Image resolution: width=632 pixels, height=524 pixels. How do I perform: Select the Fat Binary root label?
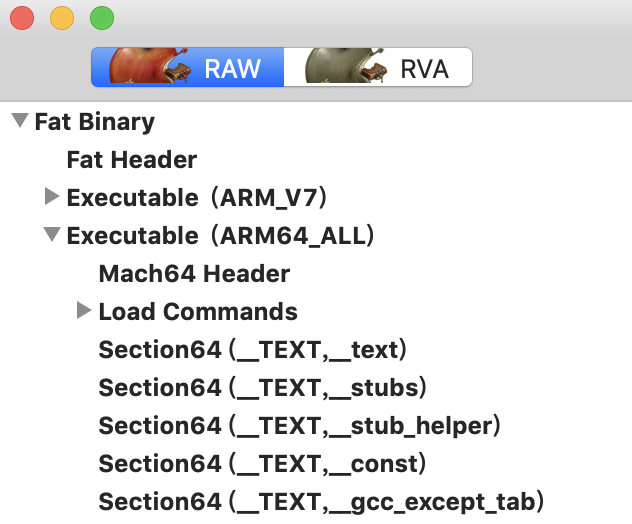click(95, 122)
